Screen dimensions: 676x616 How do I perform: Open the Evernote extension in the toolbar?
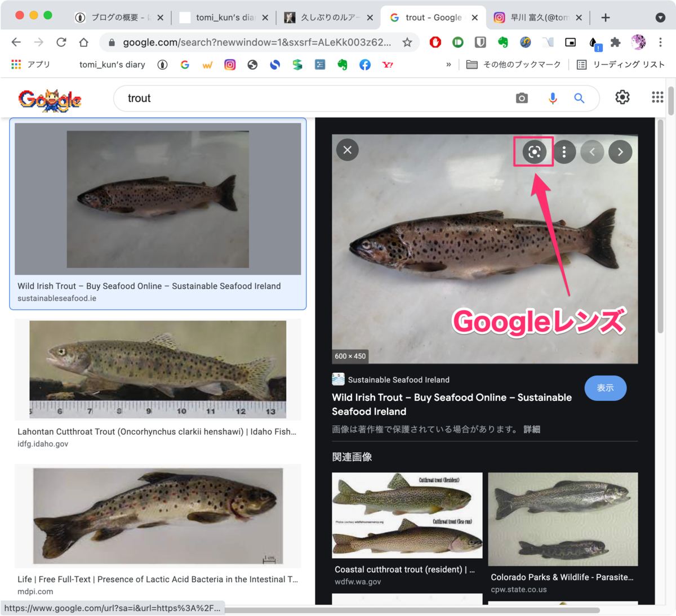[503, 42]
